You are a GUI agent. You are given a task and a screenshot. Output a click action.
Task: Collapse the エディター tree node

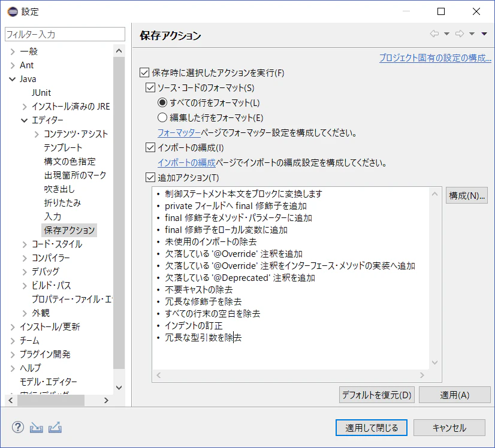[x=25, y=120]
